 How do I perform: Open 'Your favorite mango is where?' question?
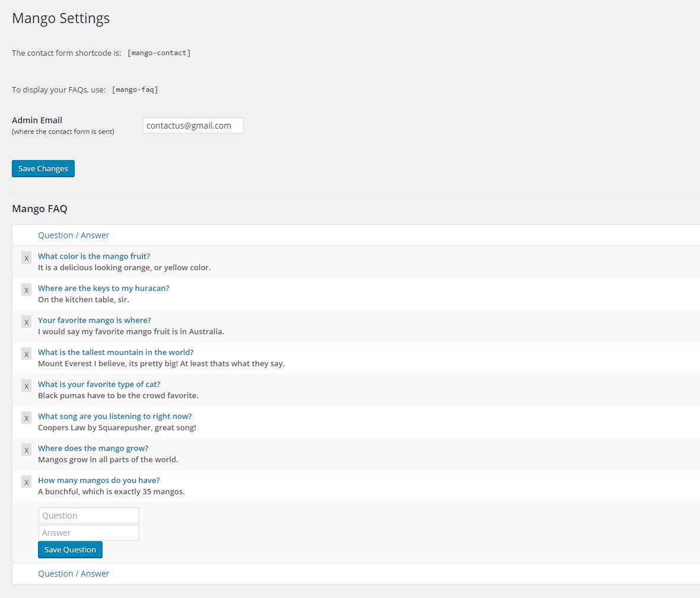coord(95,321)
